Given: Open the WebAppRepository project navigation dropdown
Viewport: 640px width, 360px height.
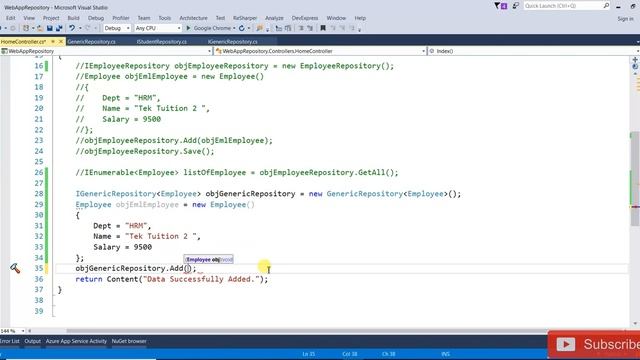Looking at the screenshot, I should pyautogui.click(x=106, y=51).
